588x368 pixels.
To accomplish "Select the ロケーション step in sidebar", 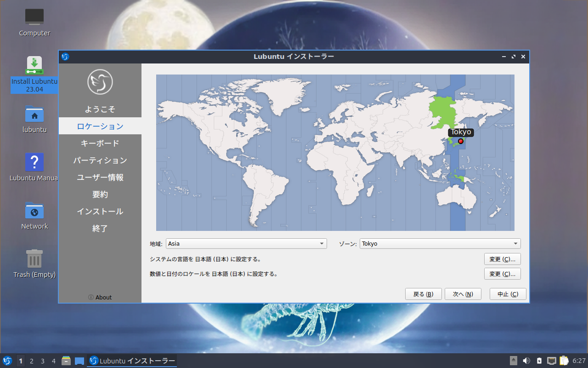I will pos(100,126).
